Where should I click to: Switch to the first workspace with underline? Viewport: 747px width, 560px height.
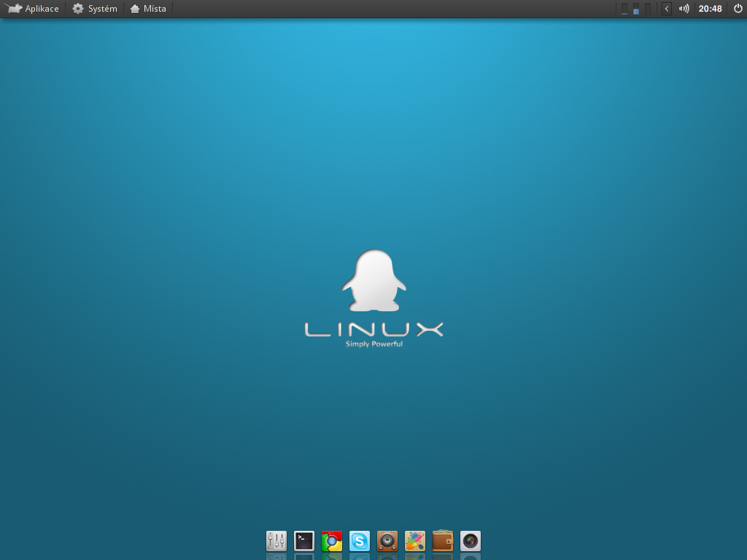point(624,9)
